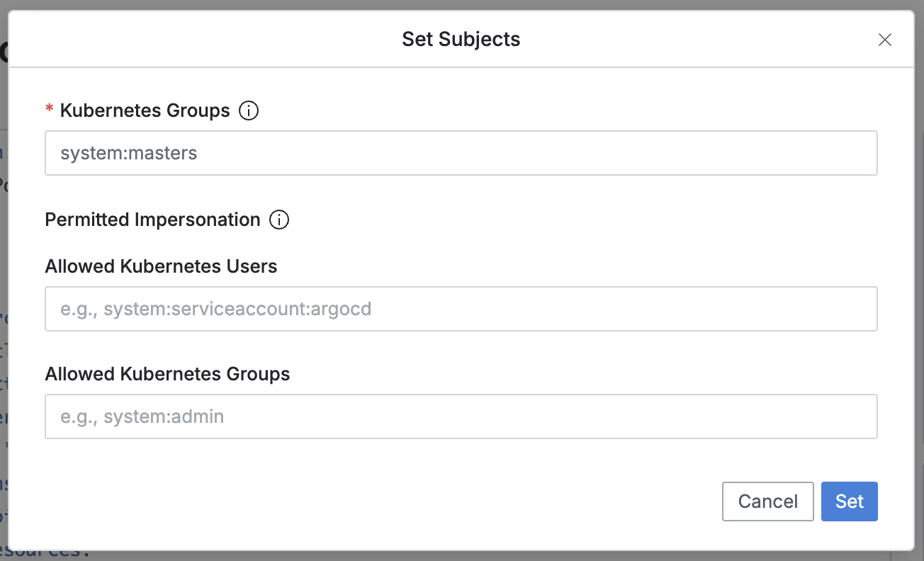This screenshot has height=561, width=924.
Task: Focus the Kubernetes Groups input field
Action: [461, 153]
